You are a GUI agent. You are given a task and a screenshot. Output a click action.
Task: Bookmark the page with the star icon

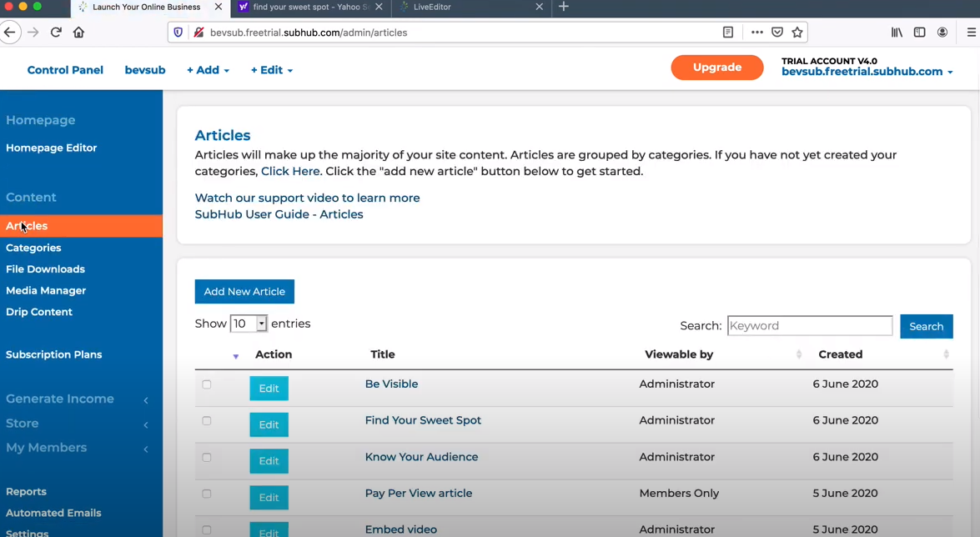pyautogui.click(x=797, y=32)
